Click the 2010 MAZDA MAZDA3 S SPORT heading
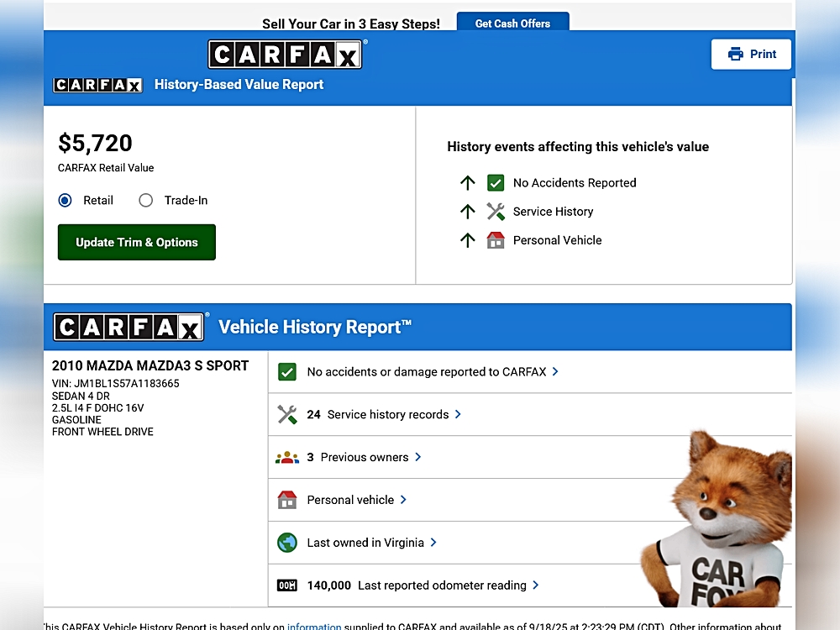The width and height of the screenshot is (840, 630). point(150,366)
